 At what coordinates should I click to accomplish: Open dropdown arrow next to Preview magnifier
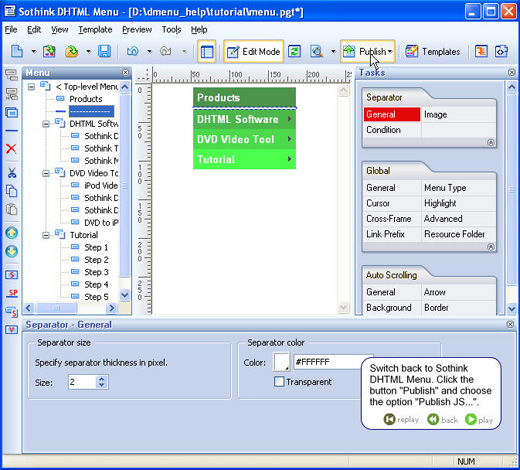[x=333, y=51]
